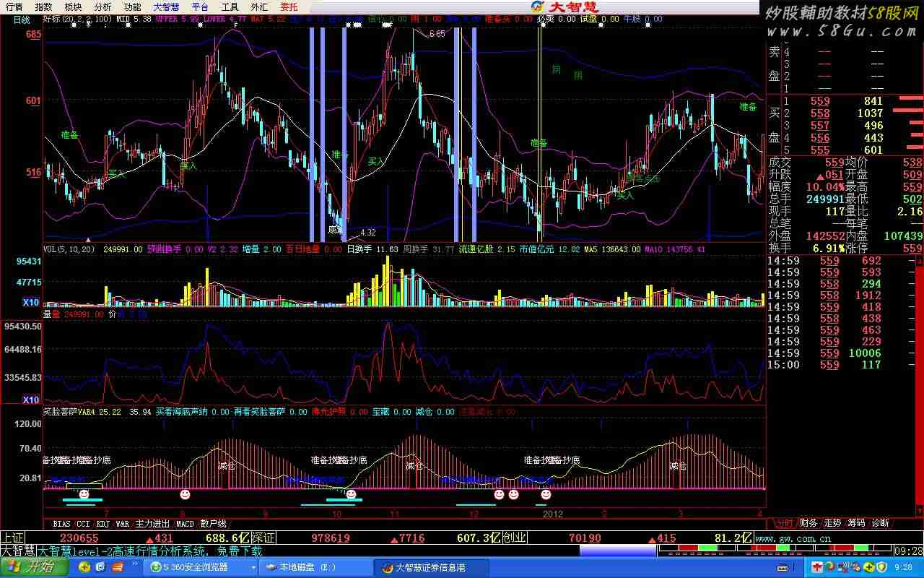Select the 诊断 tab in right panel

(x=881, y=523)
